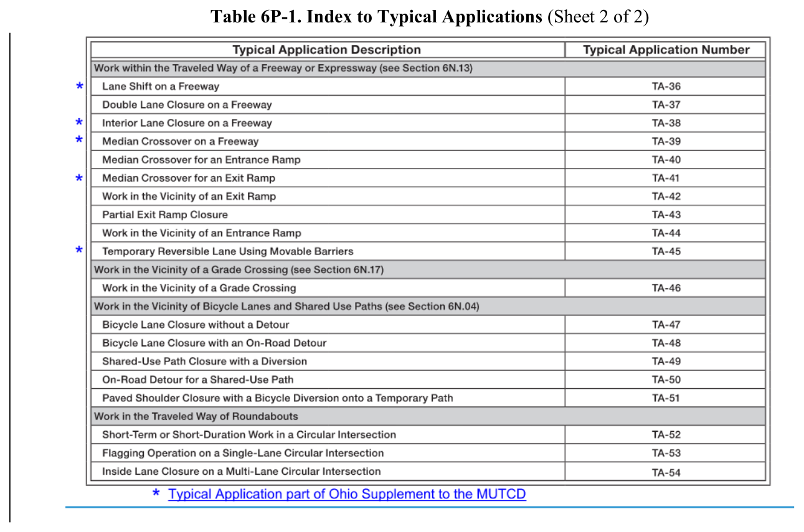Select the TA-39 number cell
Viewport: 804px width, 532px height.
click(666, 141)
